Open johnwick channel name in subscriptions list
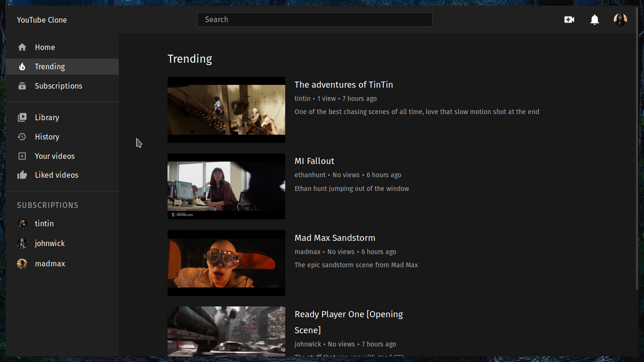644x362 pixels. click(50, 243)
